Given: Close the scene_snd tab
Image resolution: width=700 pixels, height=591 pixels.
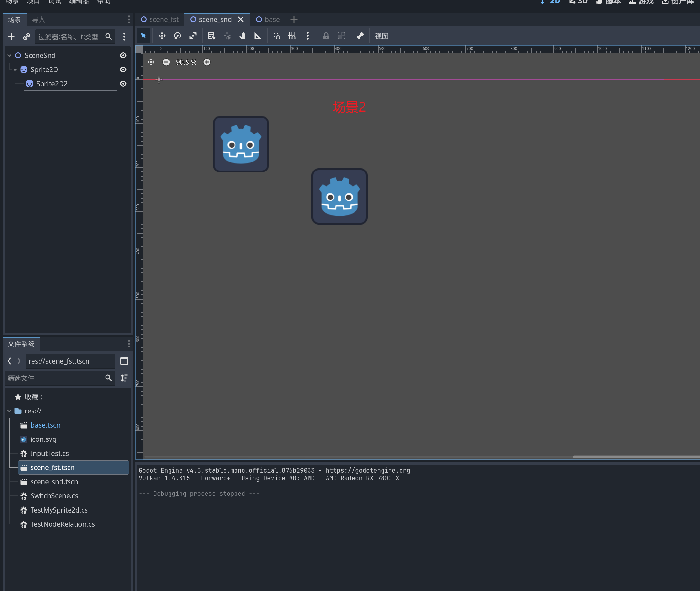Looking at the screenshot, I should click(x=241, y=19).
